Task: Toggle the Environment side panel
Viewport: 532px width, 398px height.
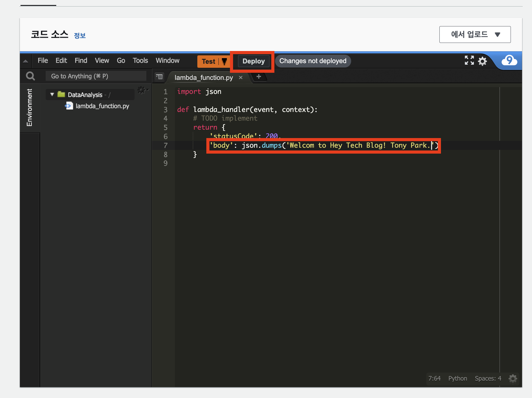Action: coord(30,108)
